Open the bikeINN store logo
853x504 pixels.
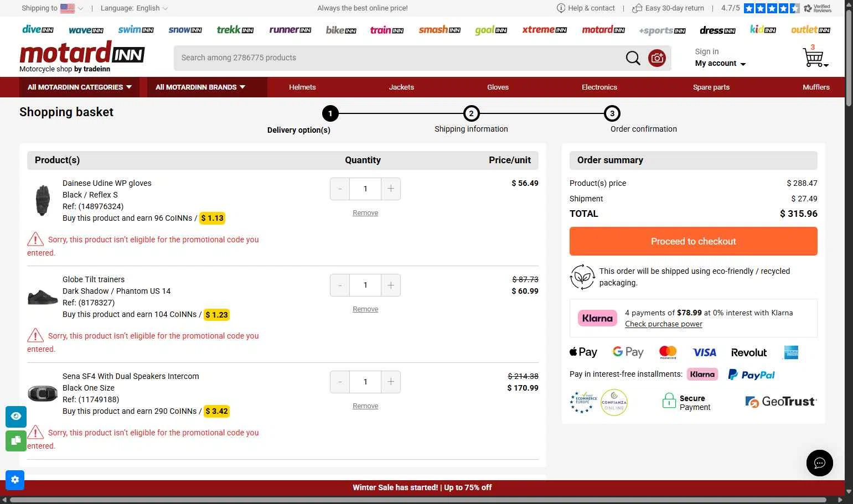pos(341,30)
